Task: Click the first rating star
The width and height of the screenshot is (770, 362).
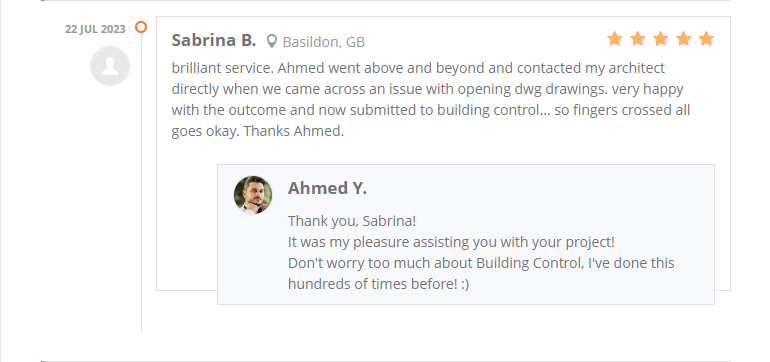Action: 614,38
